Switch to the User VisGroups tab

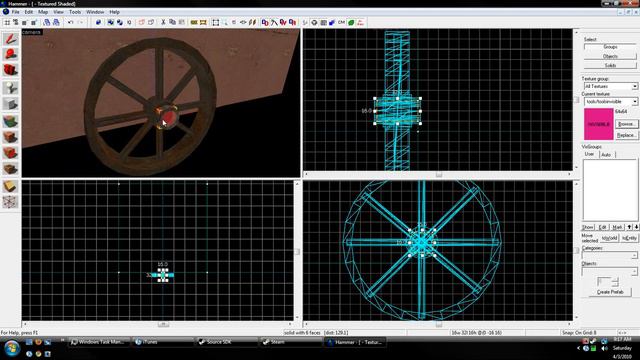[x=589, y=154]
